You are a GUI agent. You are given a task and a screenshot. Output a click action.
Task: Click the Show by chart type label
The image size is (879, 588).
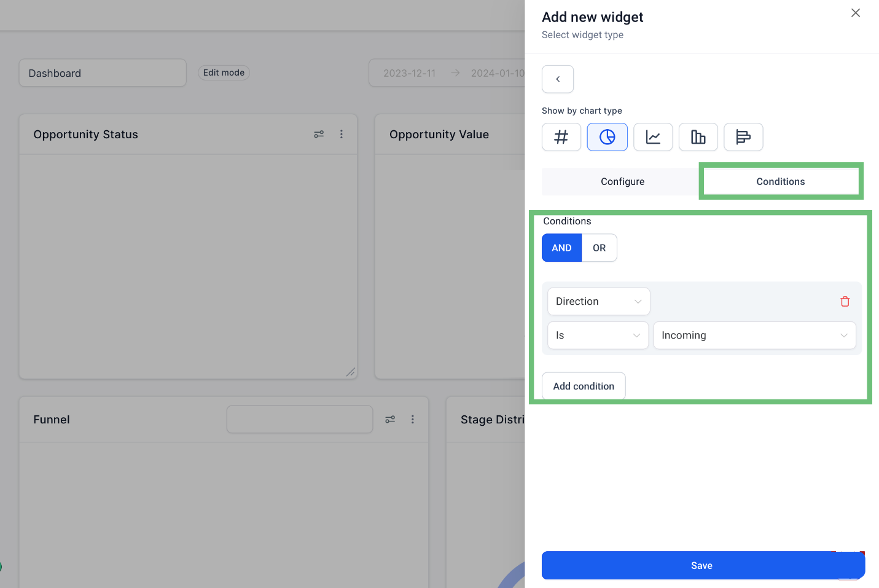(x=582, y=111)
